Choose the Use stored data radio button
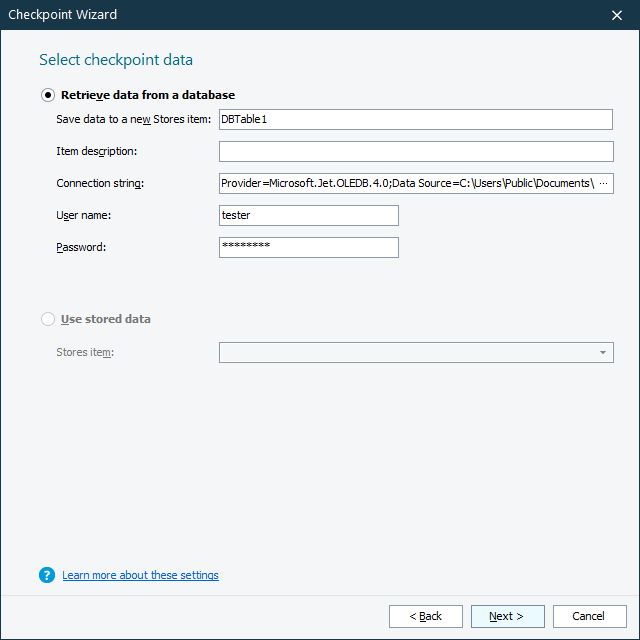 pyautogui.click(x=48, y=319)
